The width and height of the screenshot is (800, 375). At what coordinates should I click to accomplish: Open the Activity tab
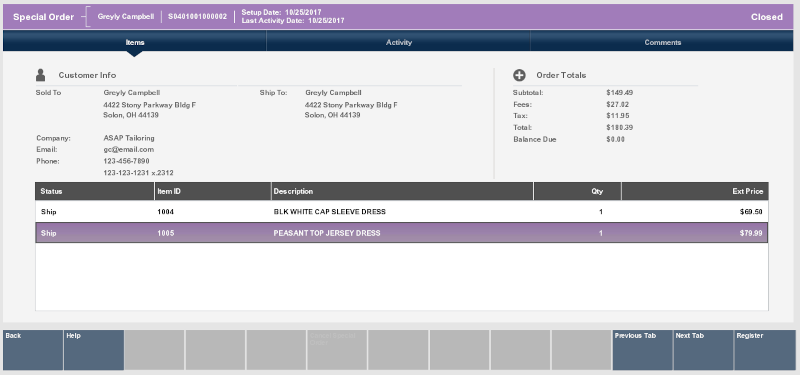tap(398, 42)
